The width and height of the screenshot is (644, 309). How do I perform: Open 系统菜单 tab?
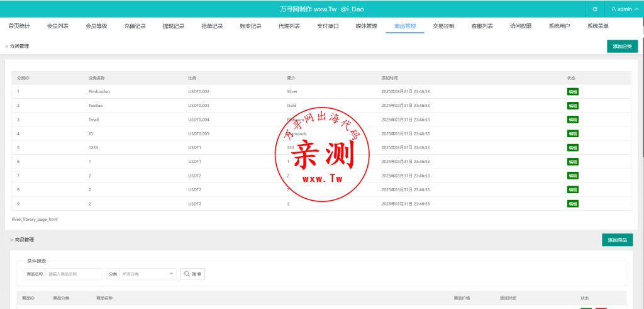[x=598, y=26]
